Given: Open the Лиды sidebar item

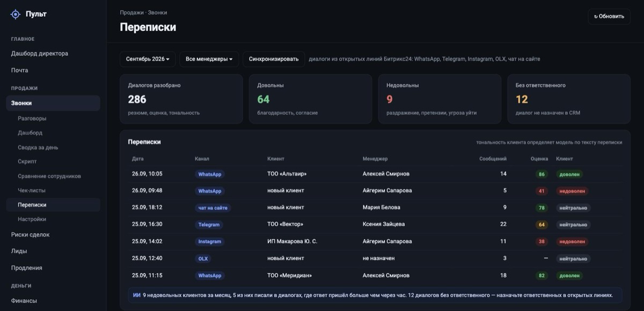Looking at the screenshot, I should coord(19,251).
